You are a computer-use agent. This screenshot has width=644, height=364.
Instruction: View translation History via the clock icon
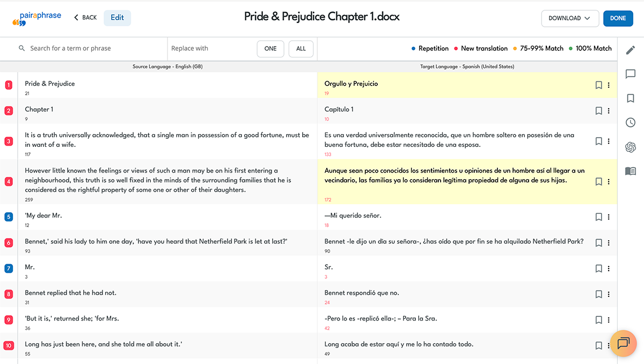pos(631,122)
